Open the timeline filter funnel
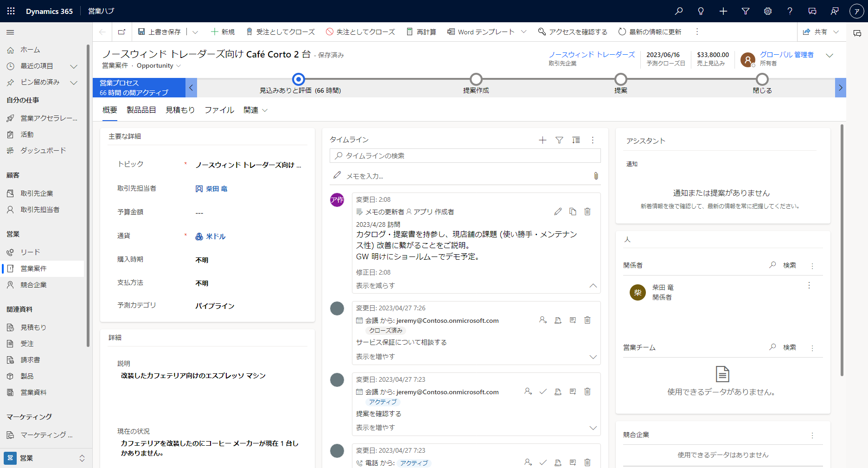868x468 pixels. [559, 140]
